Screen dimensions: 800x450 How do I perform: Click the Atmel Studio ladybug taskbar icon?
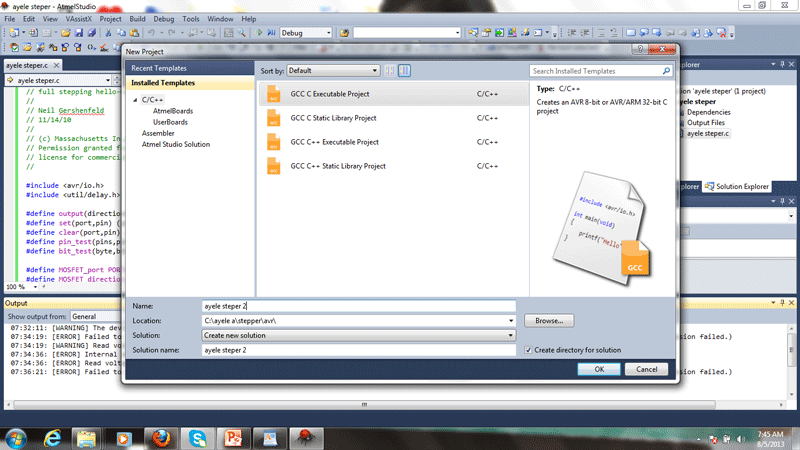[306, 438]
